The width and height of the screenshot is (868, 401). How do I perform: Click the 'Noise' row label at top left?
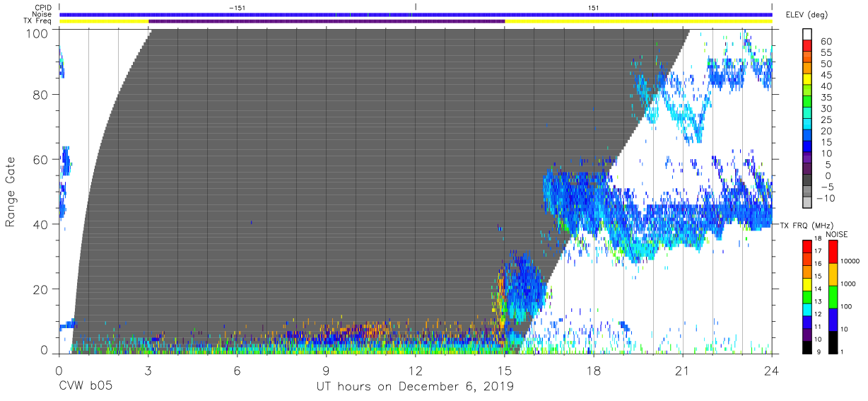coord(43,14)
